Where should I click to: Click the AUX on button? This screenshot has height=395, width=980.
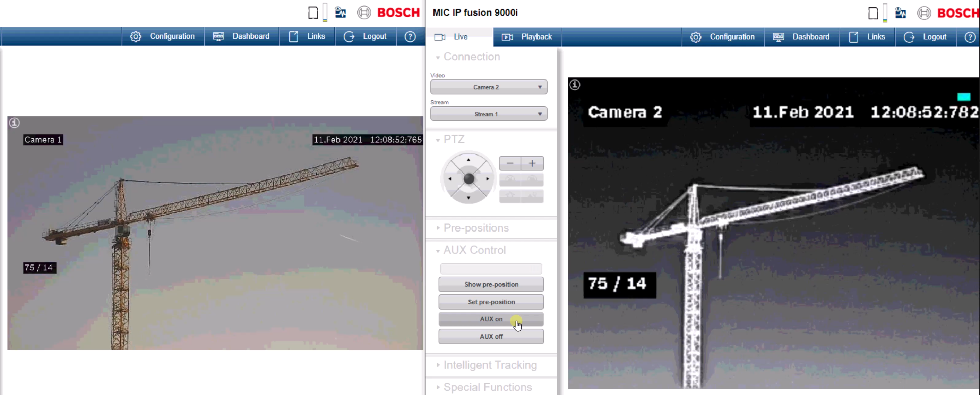tap(491, 319)
